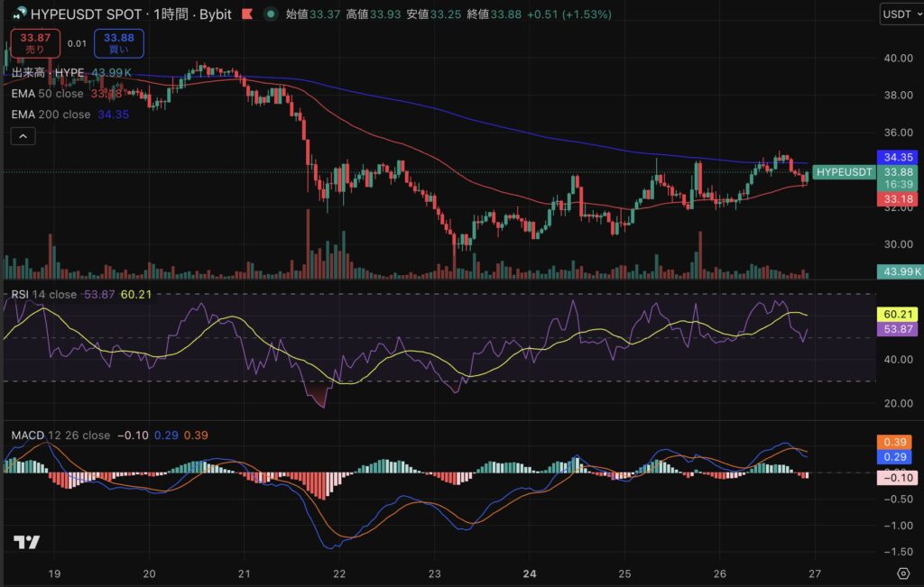Select the volume HYPE indicator legend
This screenshot has height=587, width=924.
(48, 72)
